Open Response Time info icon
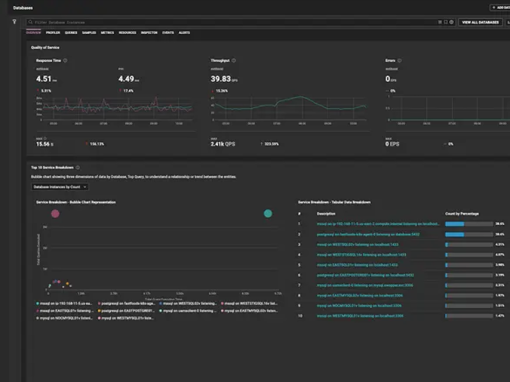This screenshot has height=382, width=510. coord(65,60)
